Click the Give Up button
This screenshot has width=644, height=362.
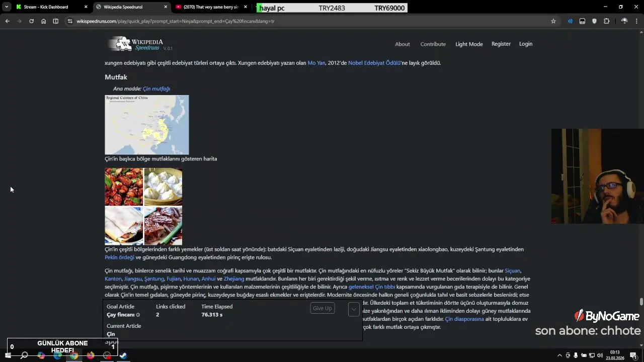point(323,308)
